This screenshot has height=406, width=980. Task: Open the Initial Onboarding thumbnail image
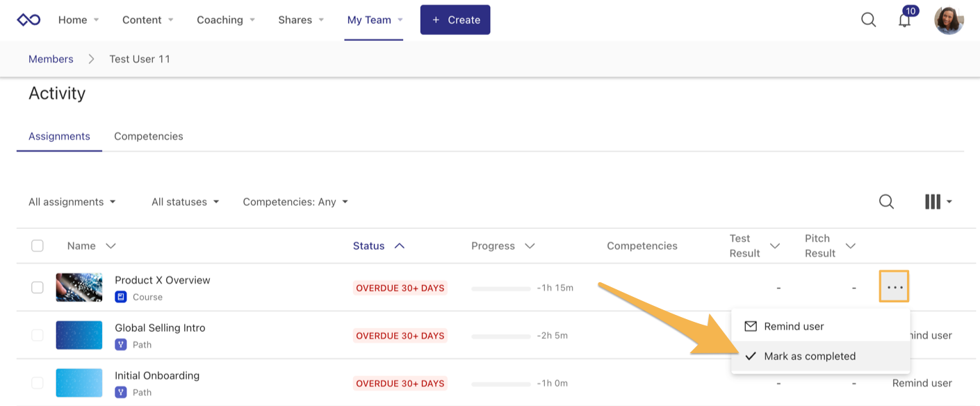[x=79, y=383]
